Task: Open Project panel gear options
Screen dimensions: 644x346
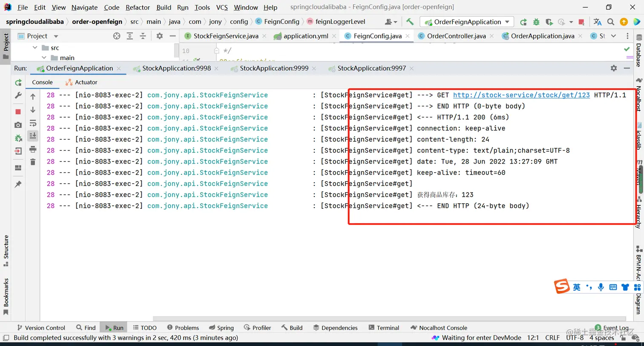Action: 159,36
